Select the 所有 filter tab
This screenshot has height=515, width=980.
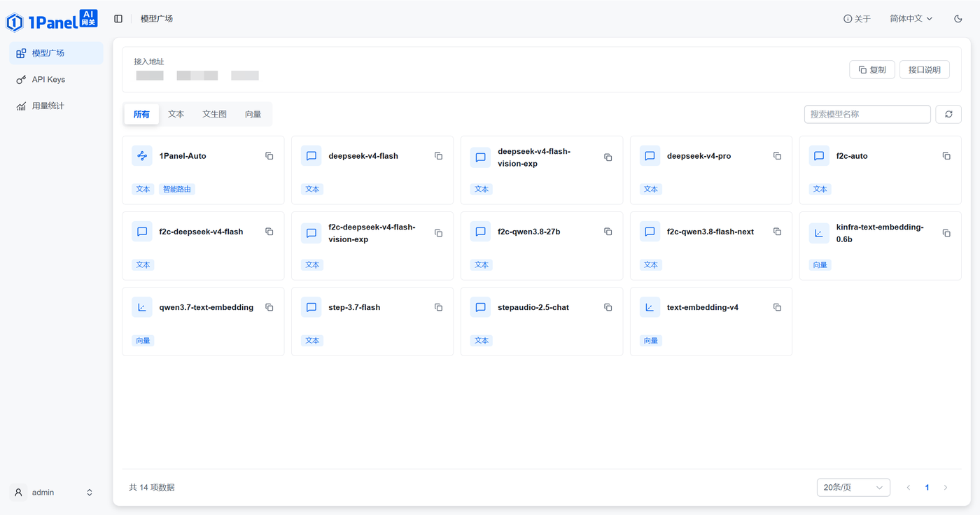[x=141, y=114]
